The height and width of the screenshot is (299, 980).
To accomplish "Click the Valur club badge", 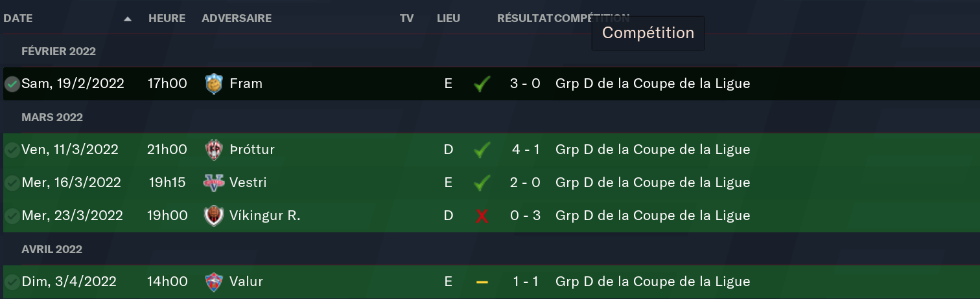I will (213, 282).
